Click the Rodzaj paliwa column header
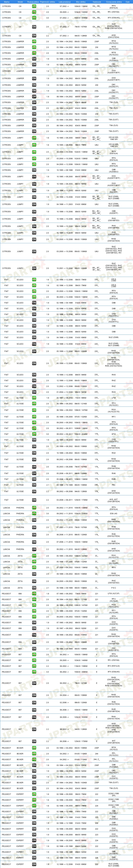The height and width of the screenshot is (868, 133). (33, 2)
